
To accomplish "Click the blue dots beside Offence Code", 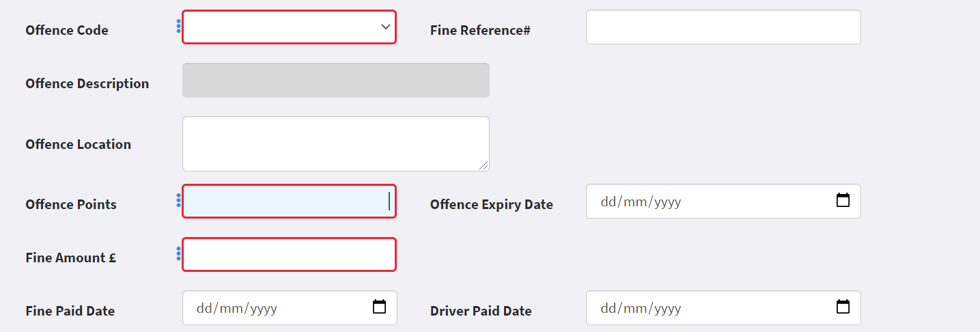I will [178, 26].
